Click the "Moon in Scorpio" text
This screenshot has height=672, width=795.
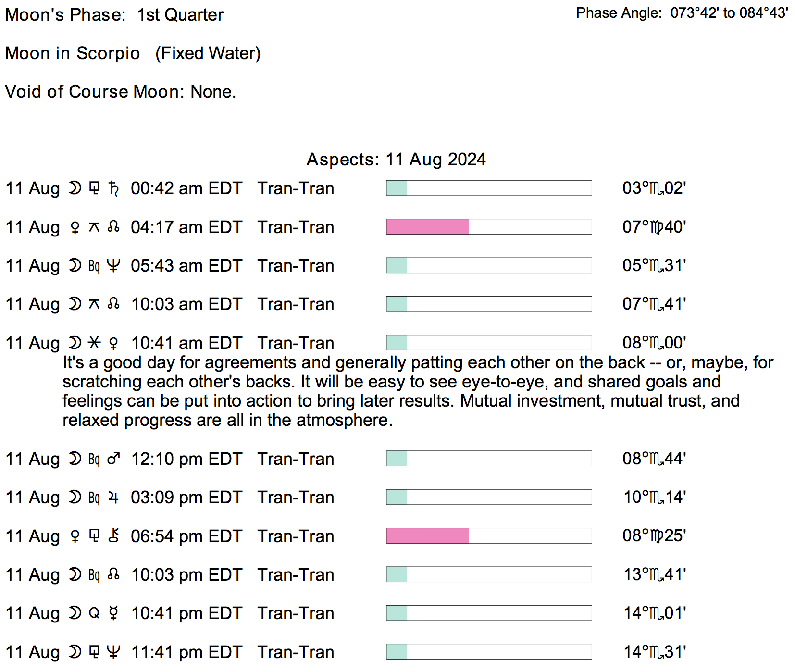[x=73, y=53]
